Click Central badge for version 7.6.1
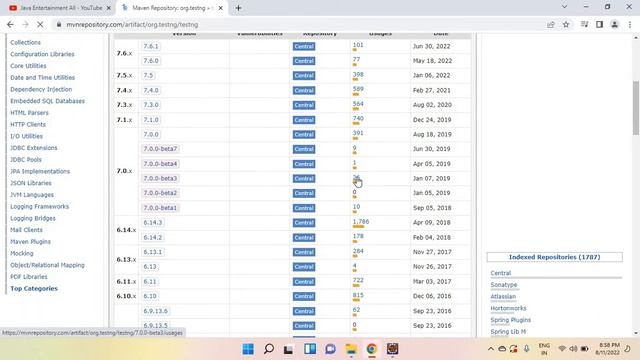The image size is (640, 360). 304,47
